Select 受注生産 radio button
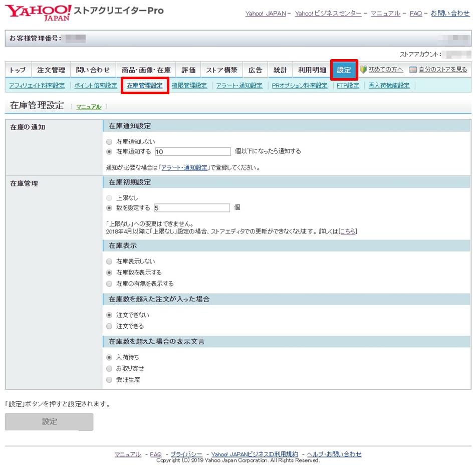Image resolution: width=476 pixels, height=467 pixels. tap(109, 380)
